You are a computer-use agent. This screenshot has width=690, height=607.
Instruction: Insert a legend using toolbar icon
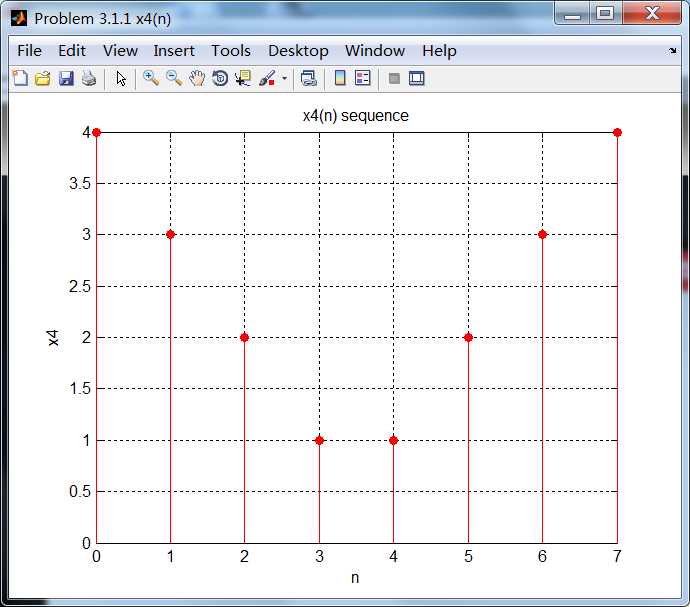point(363,78)
